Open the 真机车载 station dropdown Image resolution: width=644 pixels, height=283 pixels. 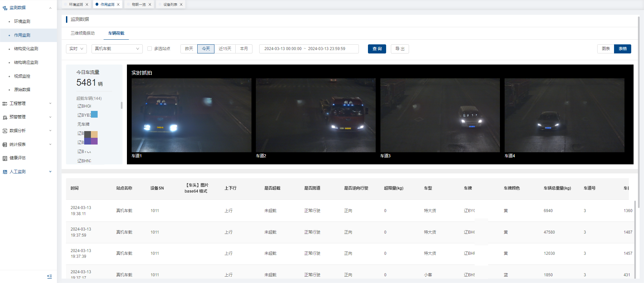[117, 49]
